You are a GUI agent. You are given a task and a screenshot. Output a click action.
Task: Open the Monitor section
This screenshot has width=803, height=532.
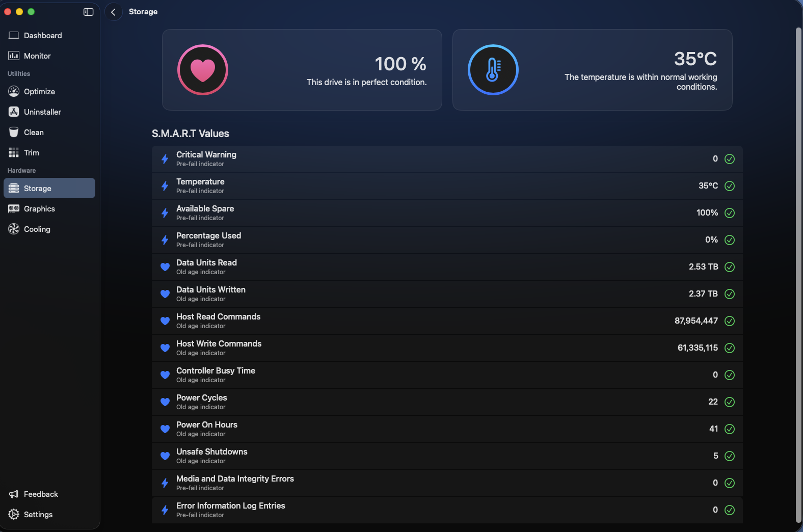(x=49, y=56)
